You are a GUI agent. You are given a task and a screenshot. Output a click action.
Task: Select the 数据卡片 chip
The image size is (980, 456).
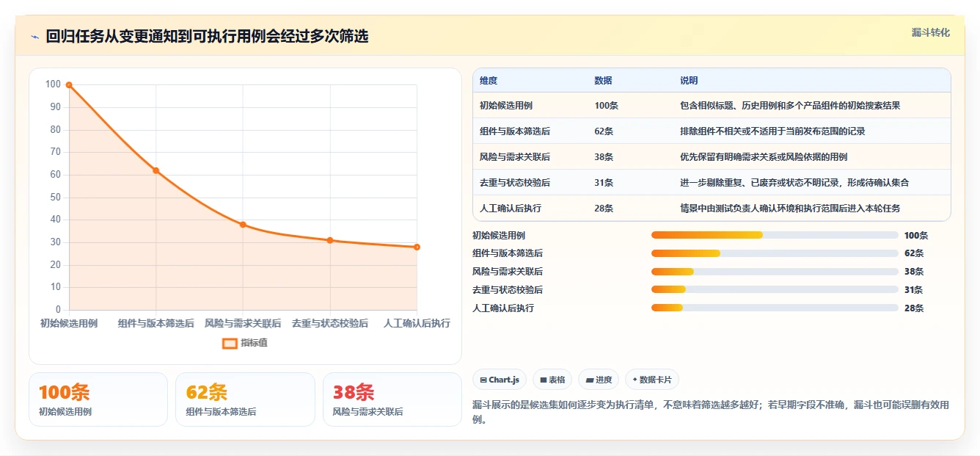pyautogui.click(x=652, y=380)
